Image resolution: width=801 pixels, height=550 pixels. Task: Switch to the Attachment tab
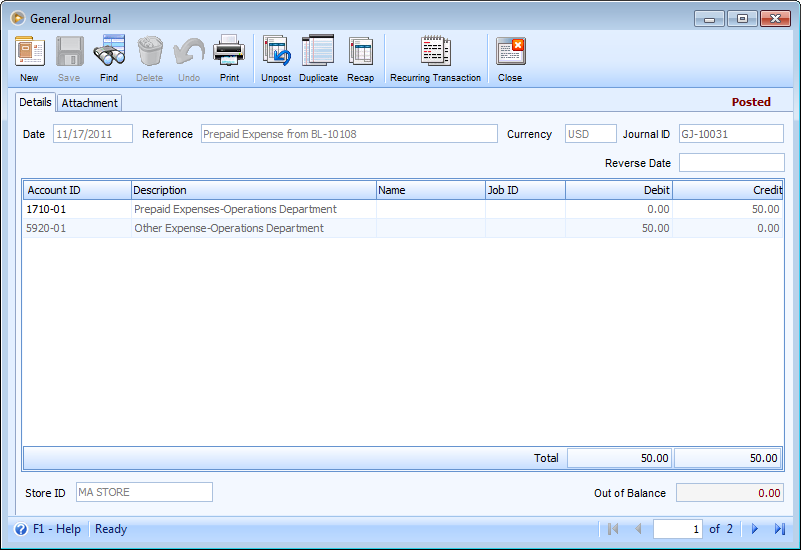coord(89,103)
